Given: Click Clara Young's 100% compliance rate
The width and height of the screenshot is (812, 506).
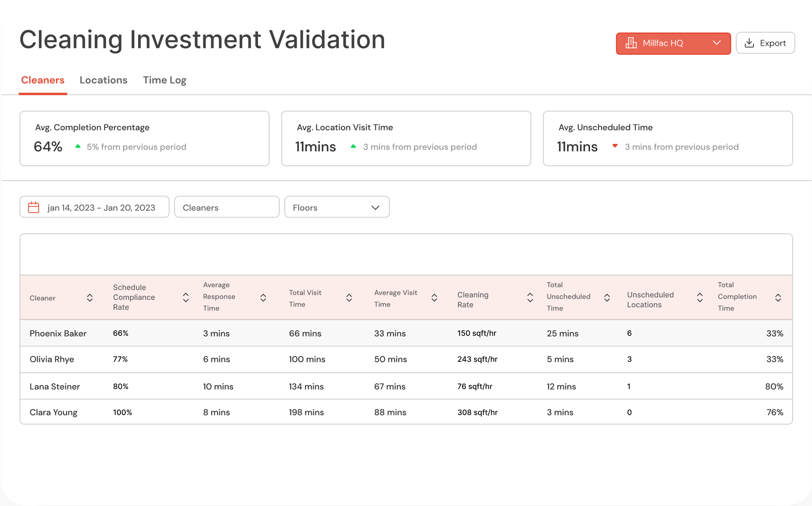Looking at the screenshot, I should (123, 412).
